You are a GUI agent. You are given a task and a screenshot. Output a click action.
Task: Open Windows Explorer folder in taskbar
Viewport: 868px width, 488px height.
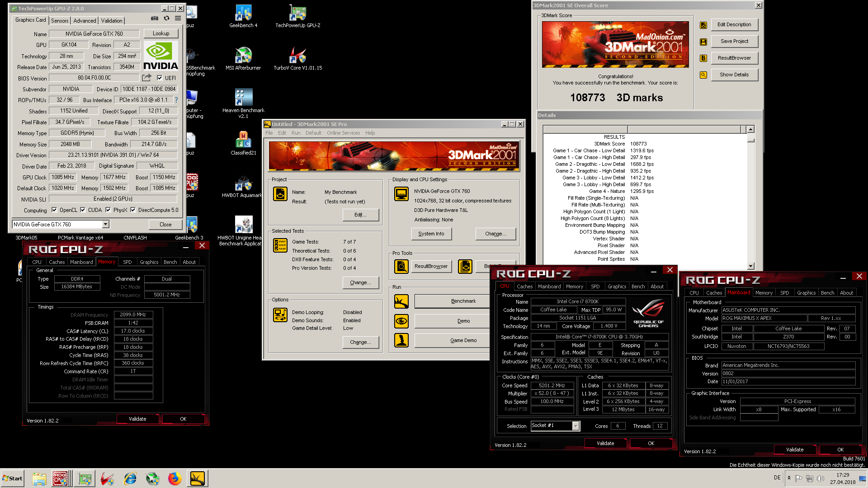tap(39, 479)
